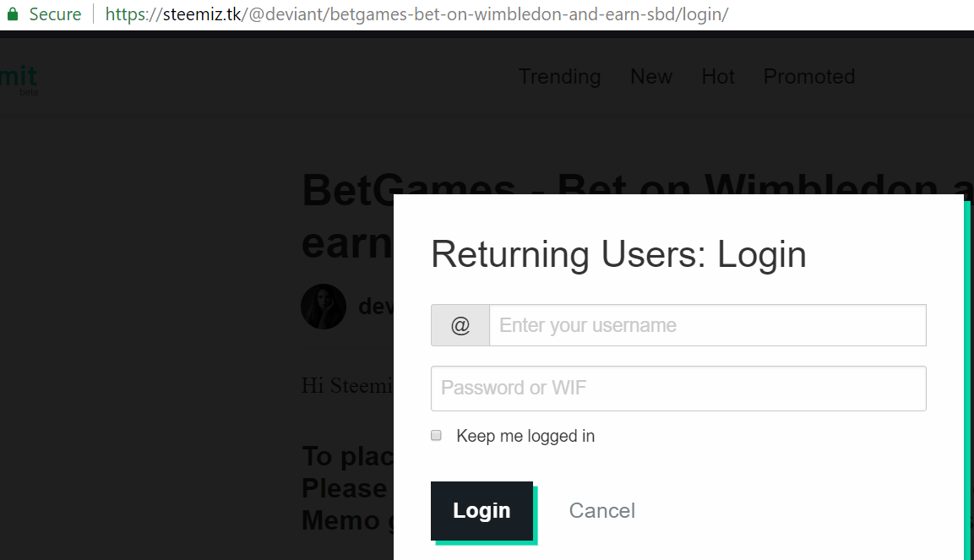
Task: Open the author's round avatar picture
Action: [323, 307]
